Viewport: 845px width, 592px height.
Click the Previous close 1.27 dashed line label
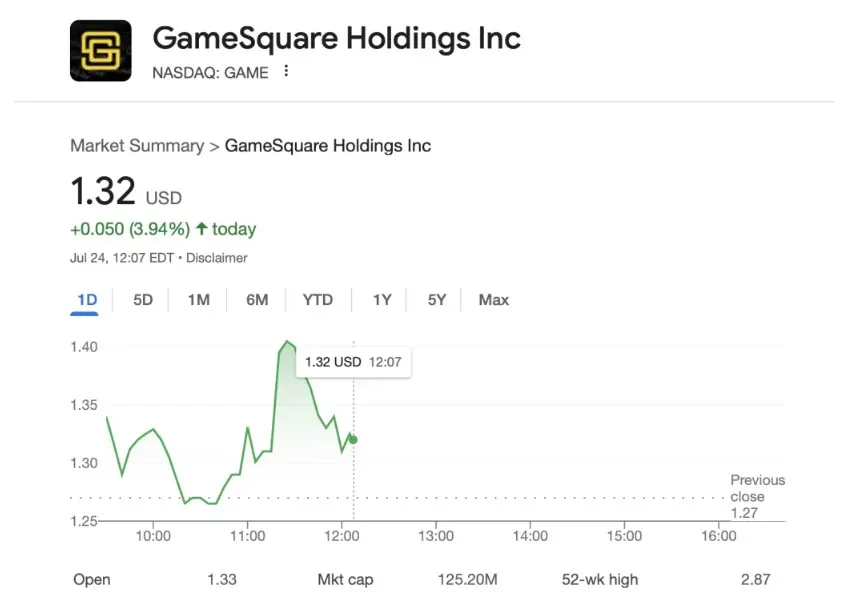[757, 496]
